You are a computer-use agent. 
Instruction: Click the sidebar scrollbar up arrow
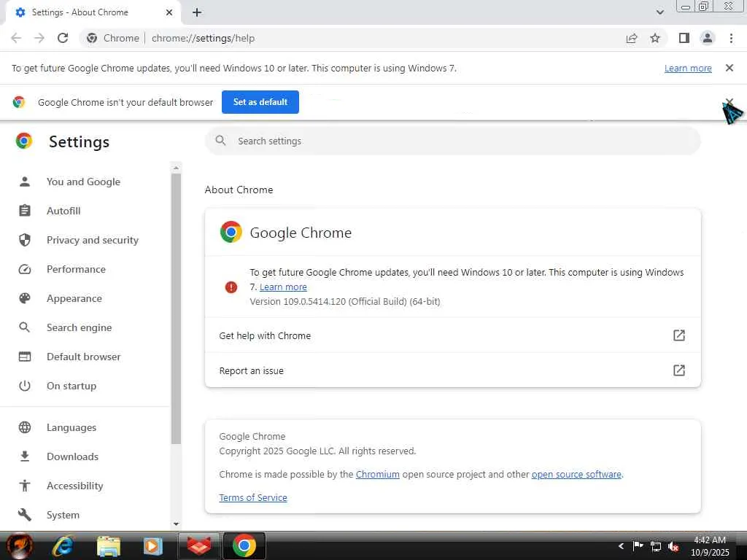tap(176, 168)
